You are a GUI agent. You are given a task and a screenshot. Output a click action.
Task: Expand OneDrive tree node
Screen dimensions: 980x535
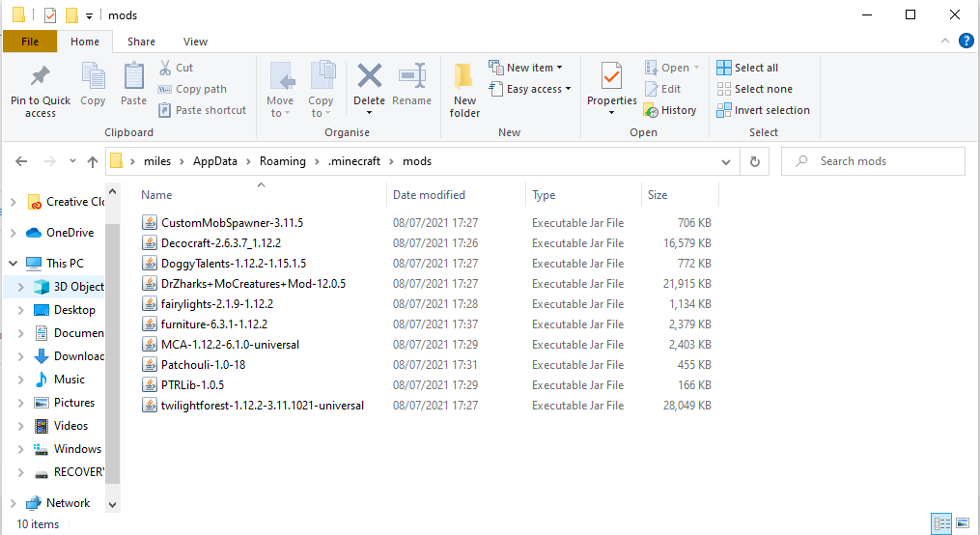point(14,233)
